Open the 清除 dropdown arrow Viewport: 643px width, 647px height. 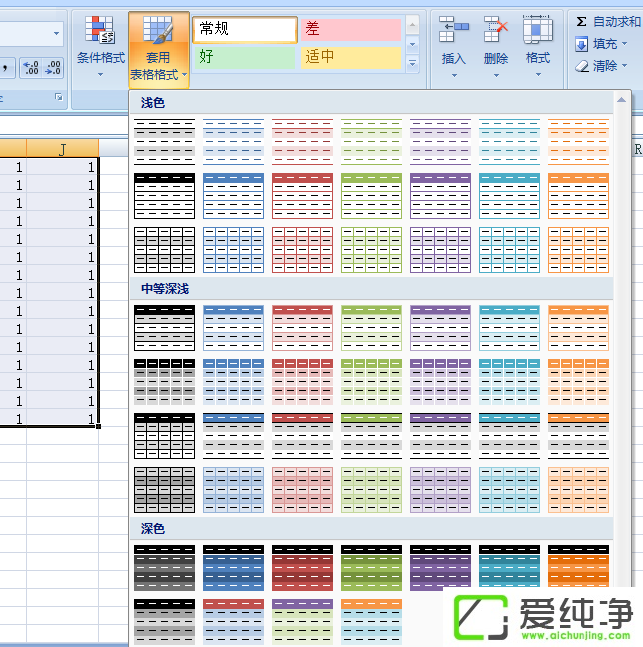point(624,65)
